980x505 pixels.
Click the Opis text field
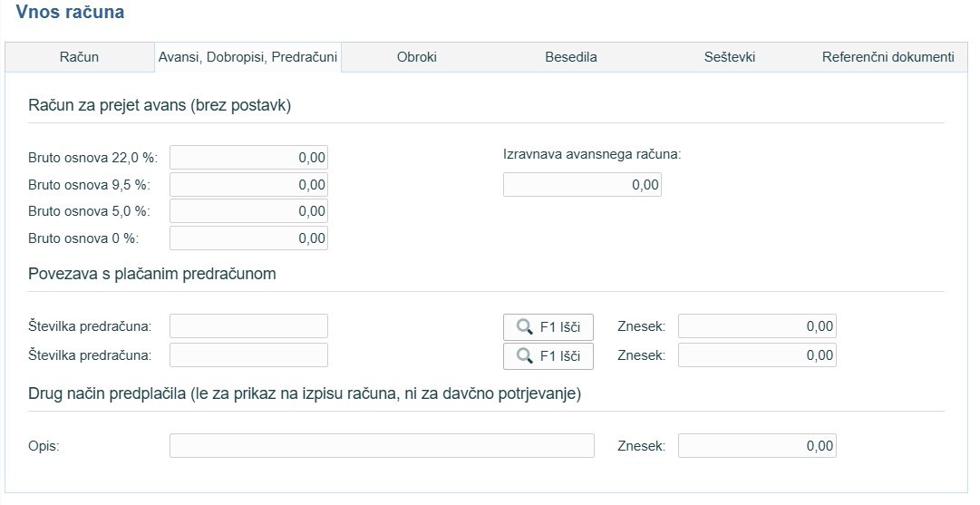tap(382, 446)
